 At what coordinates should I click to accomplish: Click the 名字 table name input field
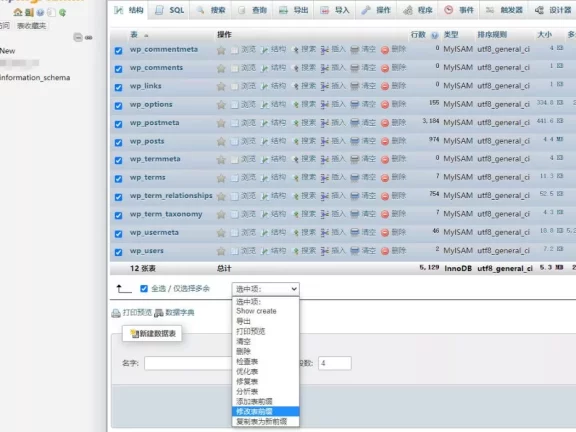[x=188, y=363]
